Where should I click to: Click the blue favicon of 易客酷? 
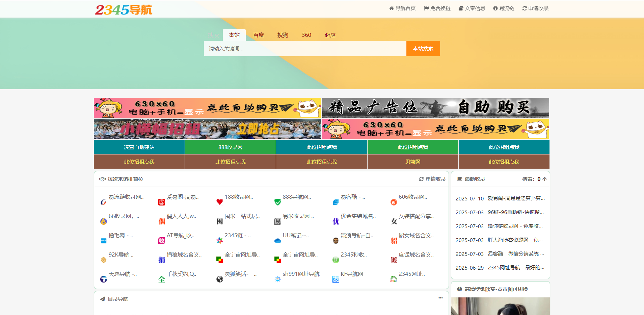(x=336, y=202)
